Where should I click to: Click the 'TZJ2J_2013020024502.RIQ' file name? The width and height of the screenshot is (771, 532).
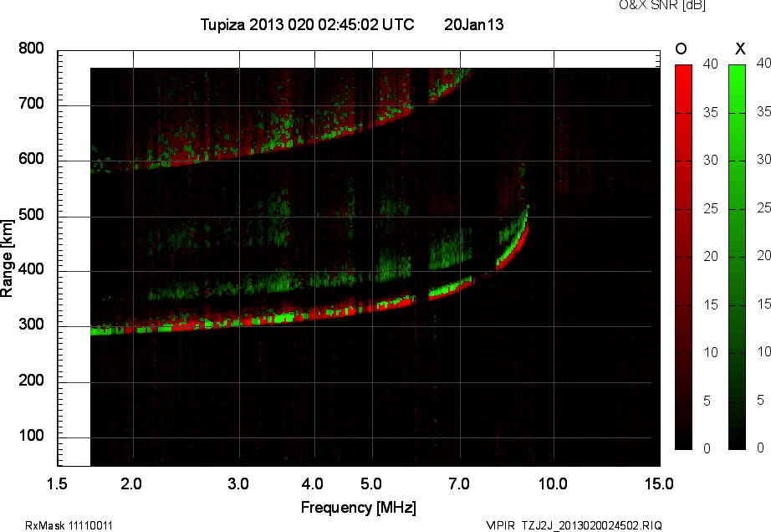[x=592, y=525]
